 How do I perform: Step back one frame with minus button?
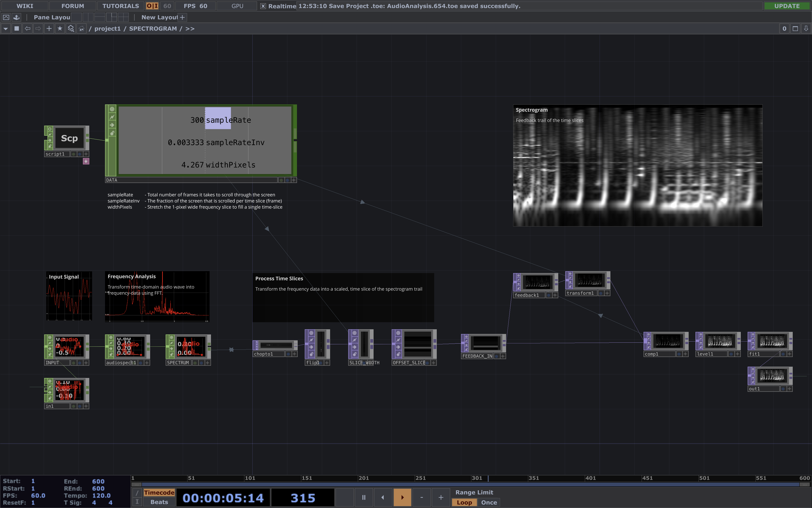(422, 497)
